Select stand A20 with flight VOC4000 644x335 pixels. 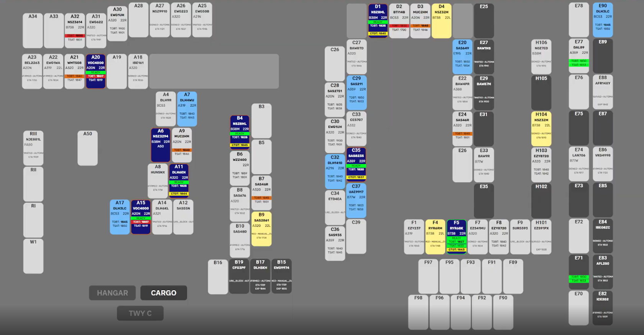click(96, 71)
